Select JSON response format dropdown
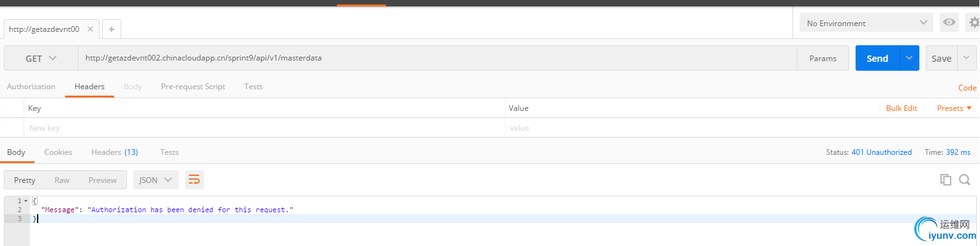Image resolution: width=980 pixels, height=246 pixels. (x=156, y=180)
